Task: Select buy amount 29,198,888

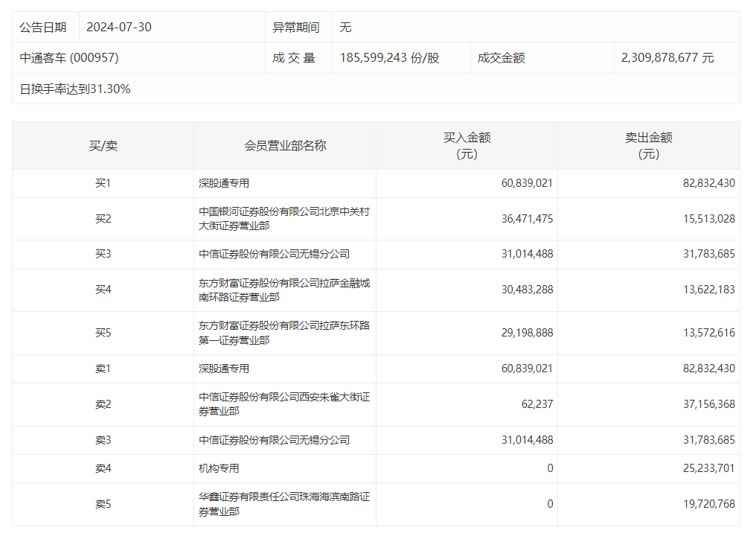Action: [527, 333]
